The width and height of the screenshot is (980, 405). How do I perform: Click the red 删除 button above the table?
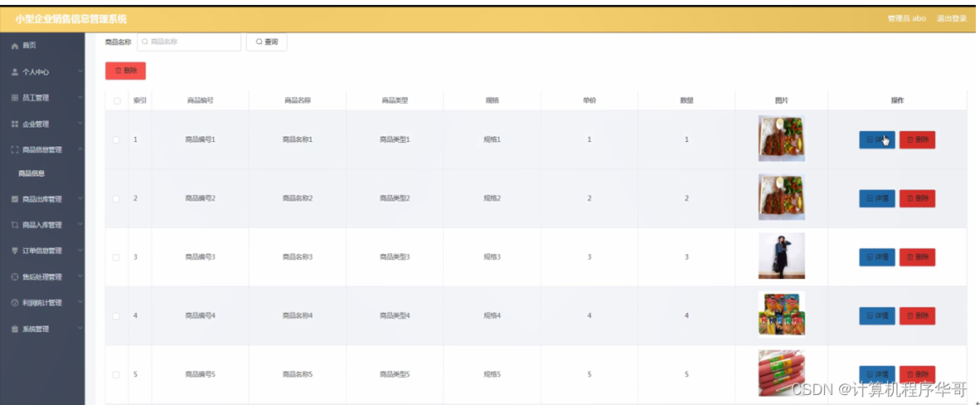coord(126,71)
